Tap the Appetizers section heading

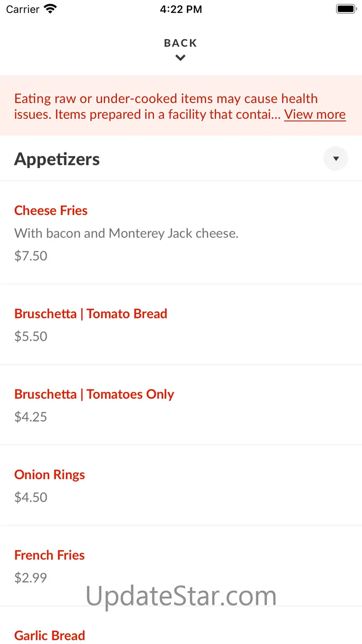coord(57,159)
